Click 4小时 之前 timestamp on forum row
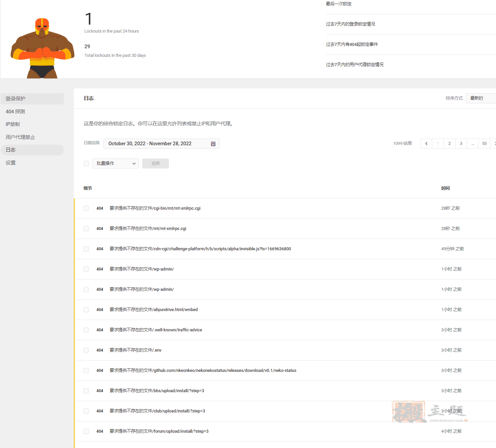 point(451,431)
